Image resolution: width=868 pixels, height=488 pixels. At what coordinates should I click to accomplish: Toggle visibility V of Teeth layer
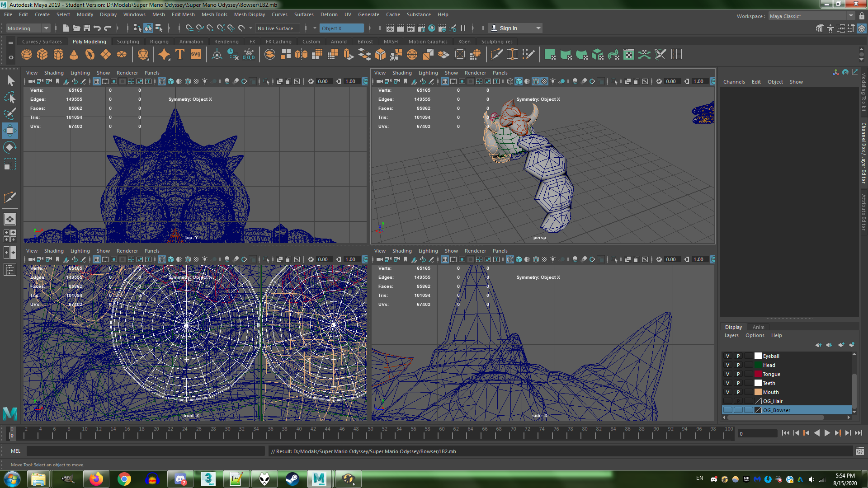pyautogui.click(x=727, y=383)
